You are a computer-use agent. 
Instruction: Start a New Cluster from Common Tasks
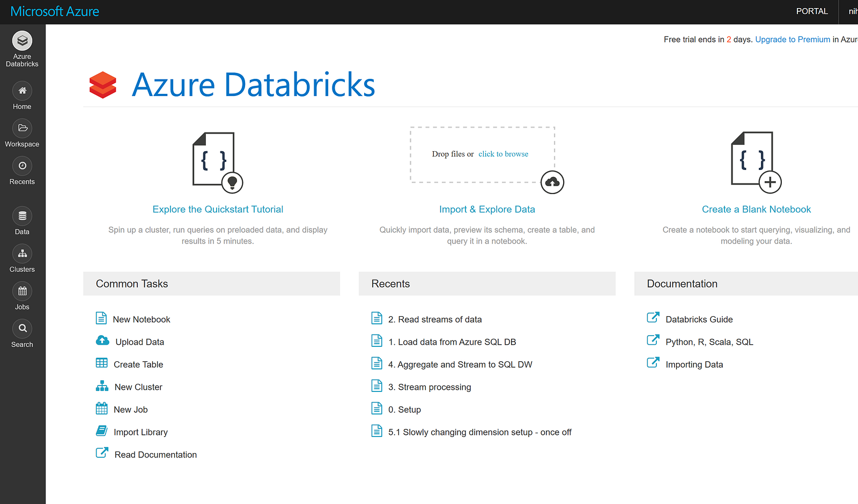pos(138,387)
